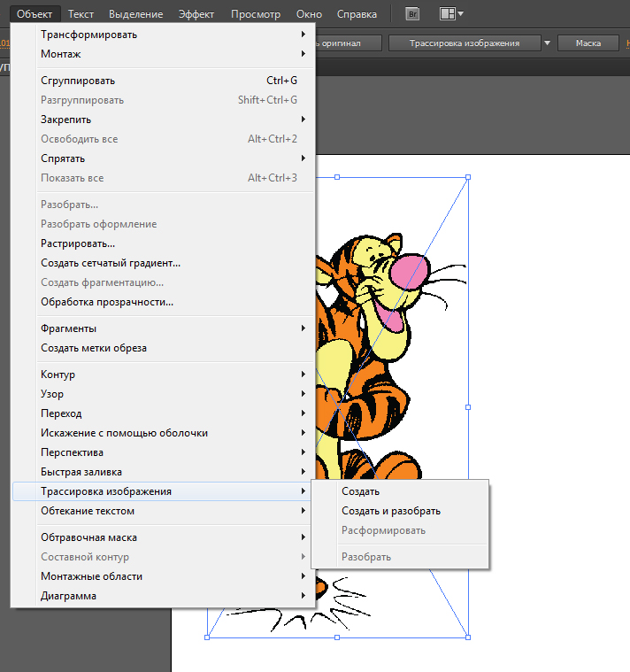The height and width of the screenshot is (672, 630).
Task: Open the Текст menu
Action: [81, 14]
